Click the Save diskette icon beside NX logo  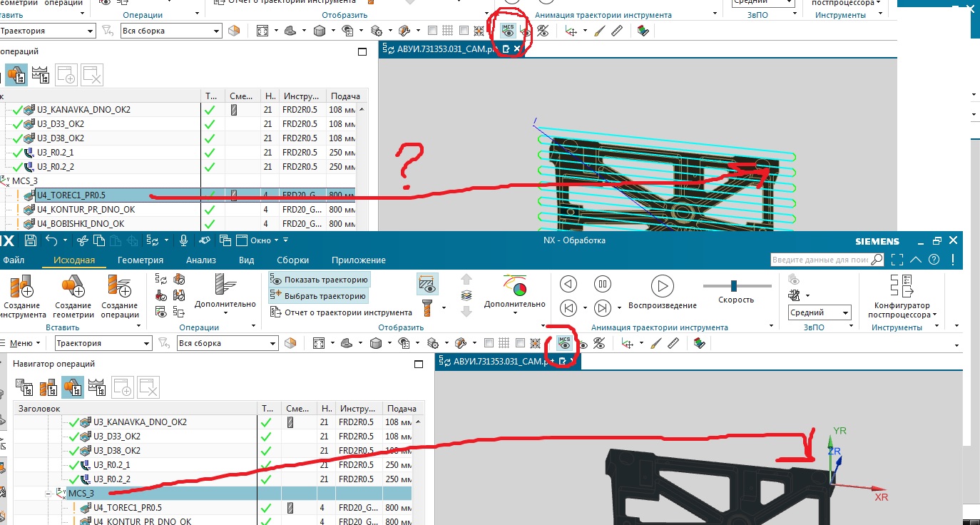(30, 240)
